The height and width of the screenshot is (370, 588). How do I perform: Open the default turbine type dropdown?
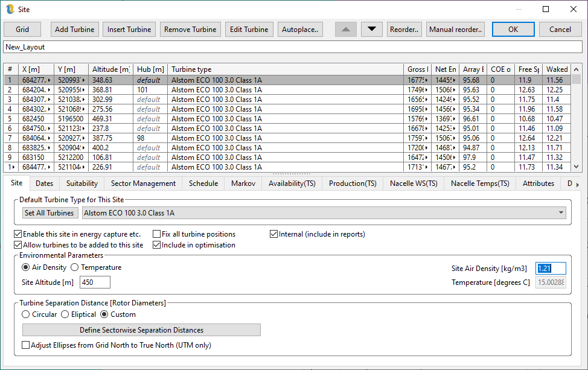pos(561,212)
